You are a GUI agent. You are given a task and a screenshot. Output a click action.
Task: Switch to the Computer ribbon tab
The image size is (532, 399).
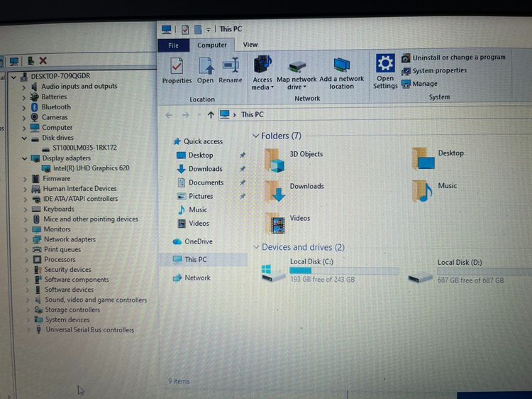point(211,45)
